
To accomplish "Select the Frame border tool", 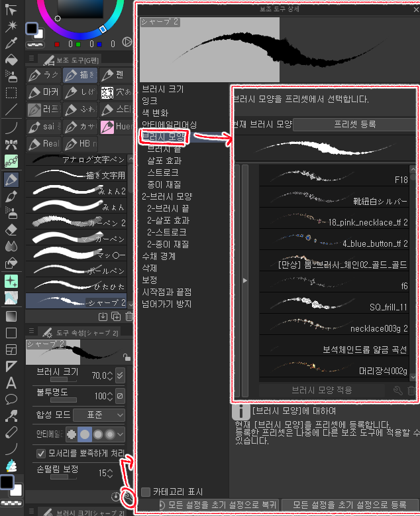I will pos(11,350).
